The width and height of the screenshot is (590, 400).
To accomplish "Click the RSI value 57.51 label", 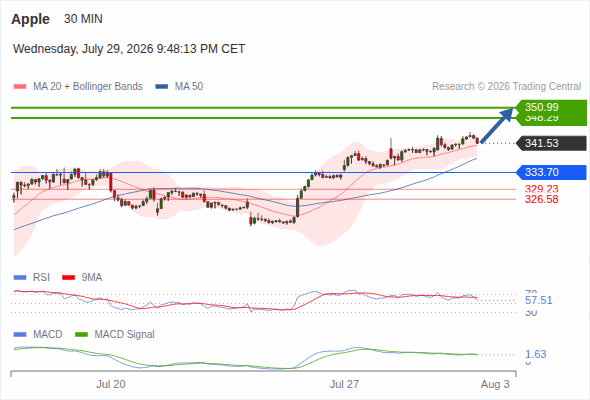I will [x=538, y=300].
